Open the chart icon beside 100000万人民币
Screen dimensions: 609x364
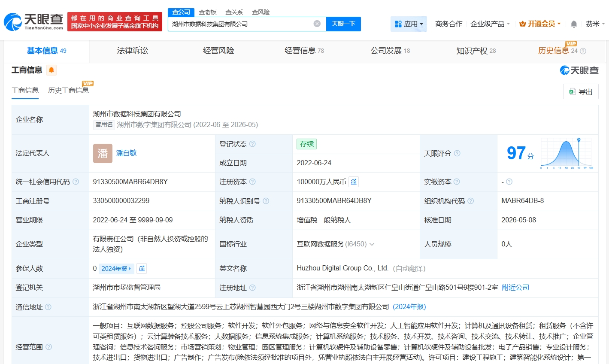pyautogui.click(x=354, y=182)
